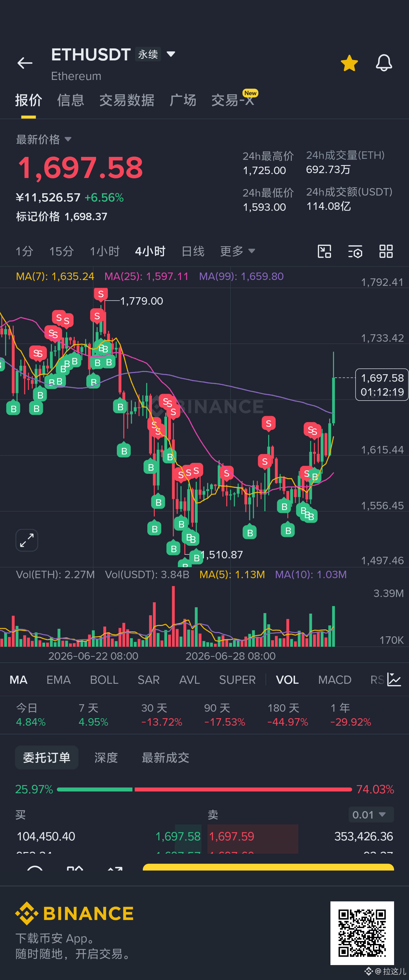Tap the buy marker next to 1,510.87
Screen dimensions: 409x980
point(196,557)
